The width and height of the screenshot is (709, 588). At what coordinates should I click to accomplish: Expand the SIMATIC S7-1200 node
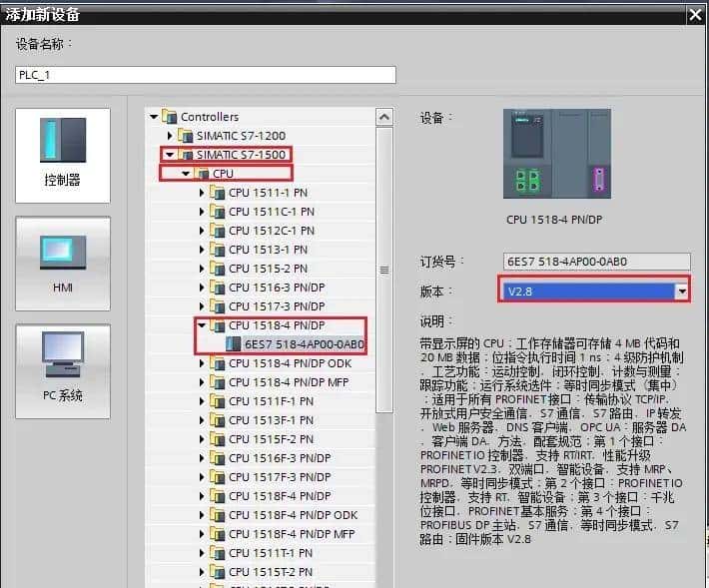pyautogui.click(x=170, y=136)
